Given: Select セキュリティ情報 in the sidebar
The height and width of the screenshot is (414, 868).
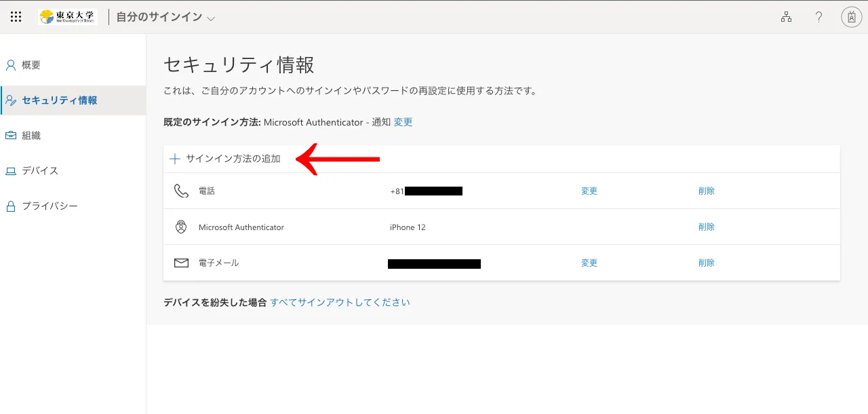Looking at the screenshot, I should (x=59, y=100).
